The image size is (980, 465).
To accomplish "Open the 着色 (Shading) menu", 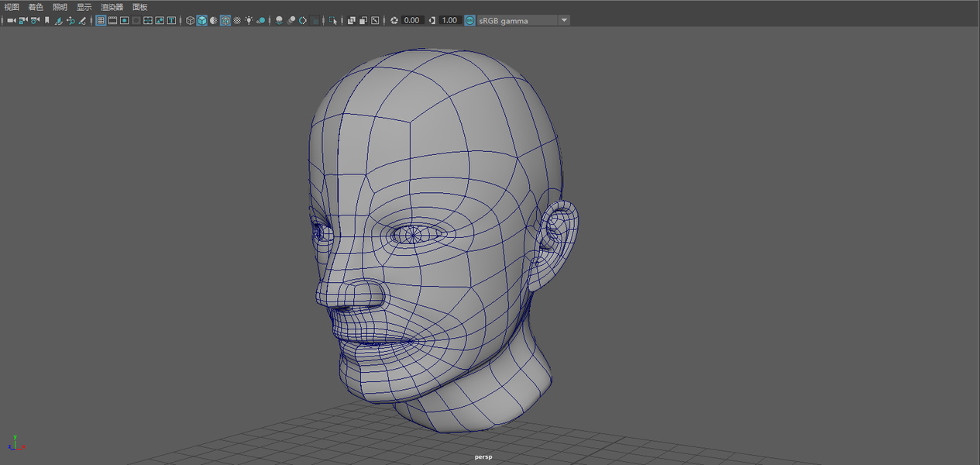I will point(36,7).
